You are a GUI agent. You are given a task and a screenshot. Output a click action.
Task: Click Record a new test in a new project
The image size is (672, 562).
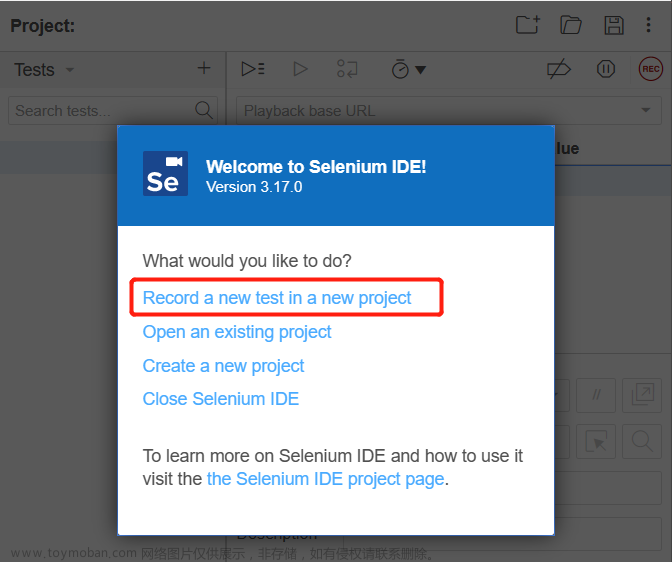[x=277, y=298]
